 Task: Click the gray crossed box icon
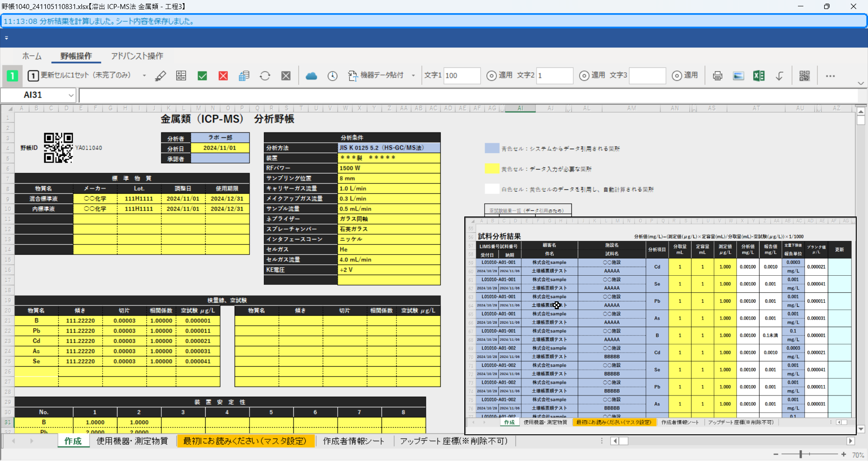click(286, 76)
